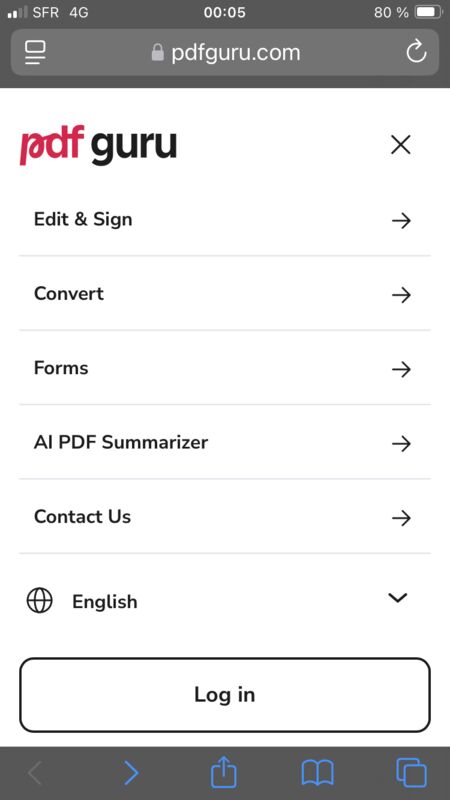Tap the globe language icon
The image size is (450, 800).
(x=39, y=600)
